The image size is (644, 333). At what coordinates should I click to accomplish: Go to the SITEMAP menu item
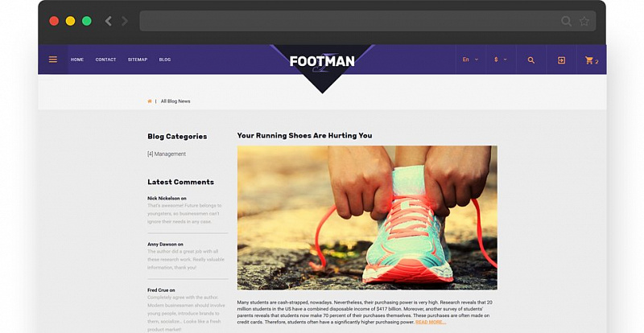coord(138,60)
